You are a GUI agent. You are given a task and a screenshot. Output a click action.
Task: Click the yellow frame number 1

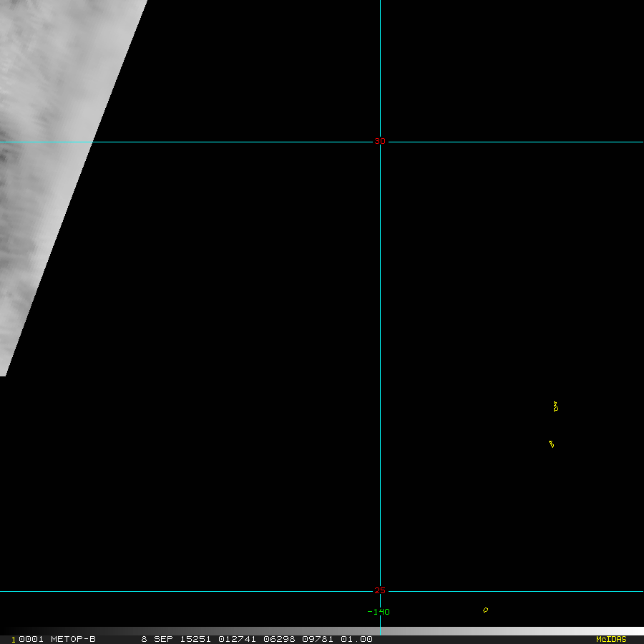[x=13, y=640]
